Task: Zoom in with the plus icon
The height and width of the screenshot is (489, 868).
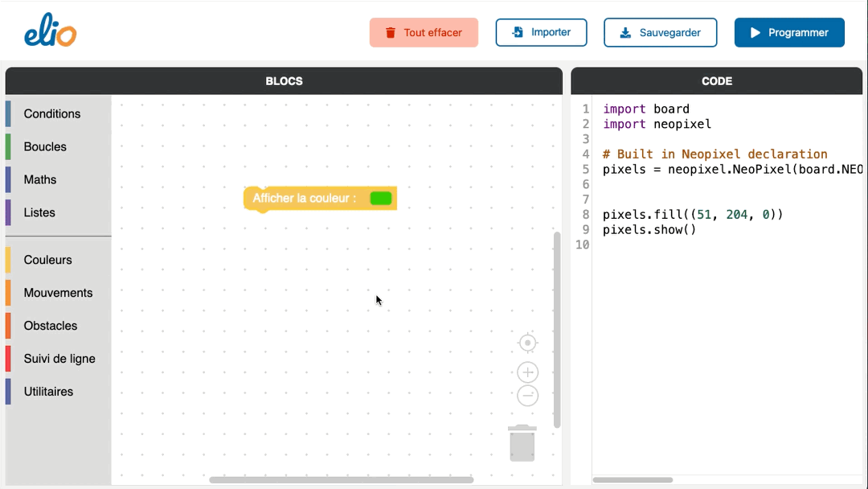Action: pos(527,372)
